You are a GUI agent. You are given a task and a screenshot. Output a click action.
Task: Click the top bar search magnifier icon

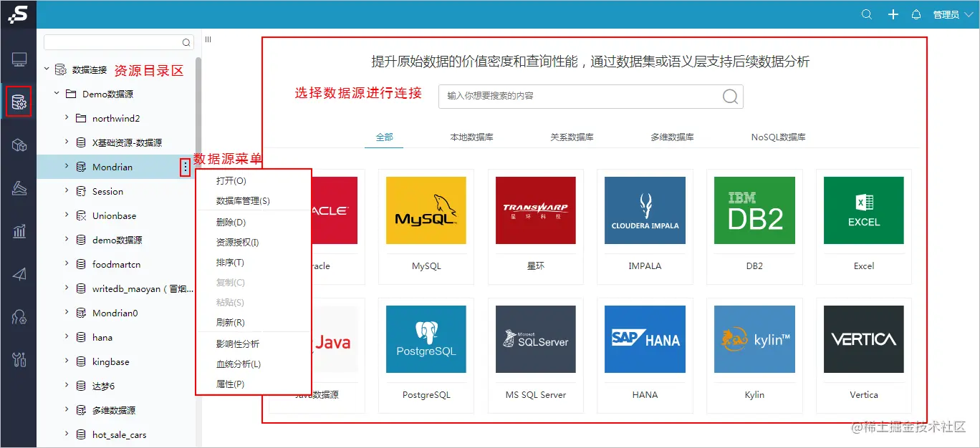coord(867,14)
